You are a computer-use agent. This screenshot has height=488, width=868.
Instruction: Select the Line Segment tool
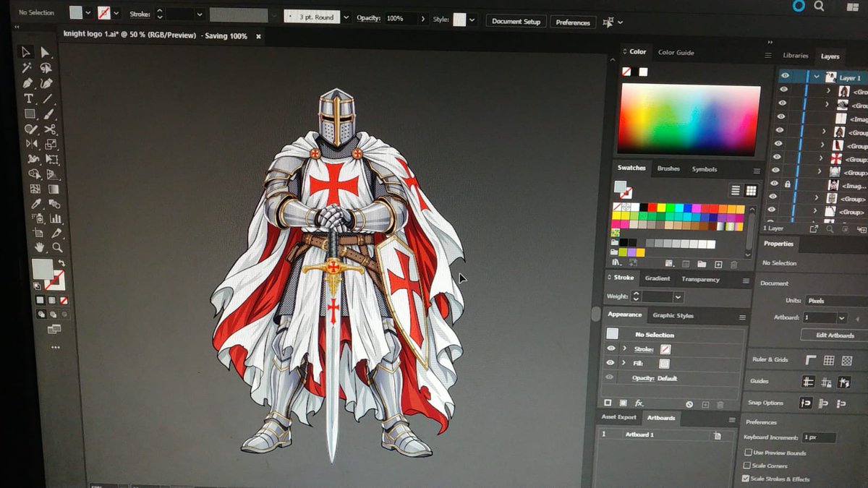48,98
